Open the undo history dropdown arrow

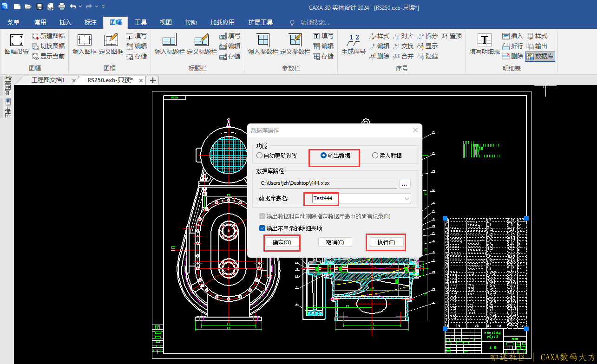(x=81, y=6)
